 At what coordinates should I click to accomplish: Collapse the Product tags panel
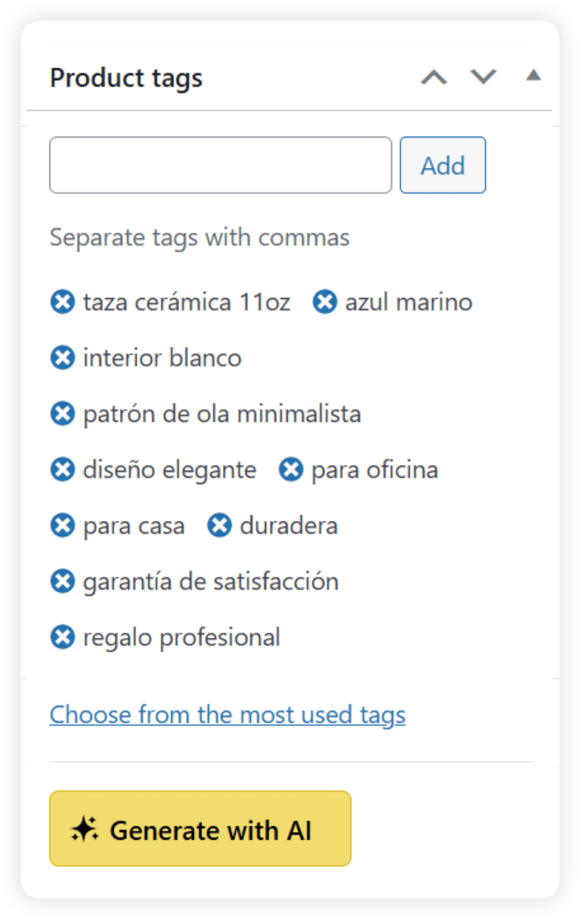[534, 75]
